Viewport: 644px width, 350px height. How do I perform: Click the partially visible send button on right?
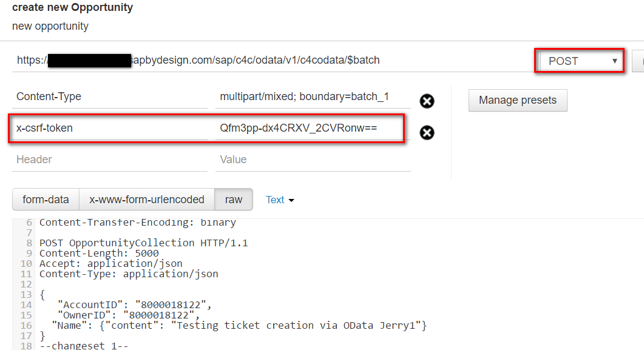point(639,61)
